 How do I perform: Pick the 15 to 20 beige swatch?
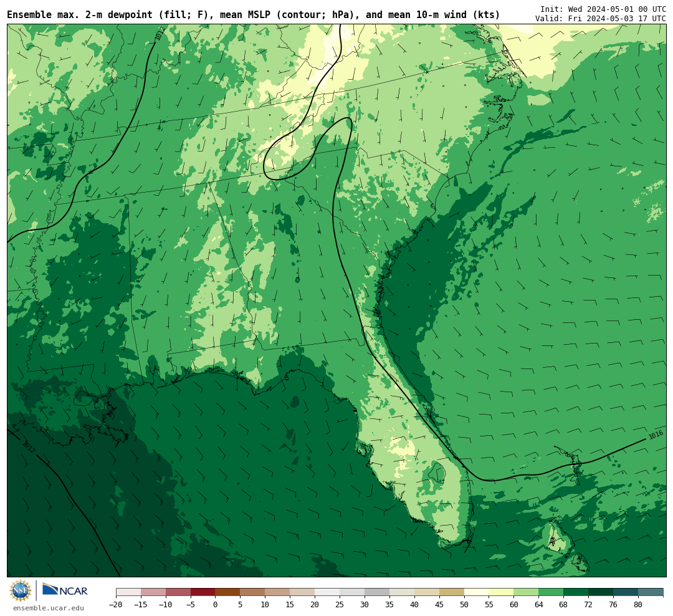pos(303,592)
